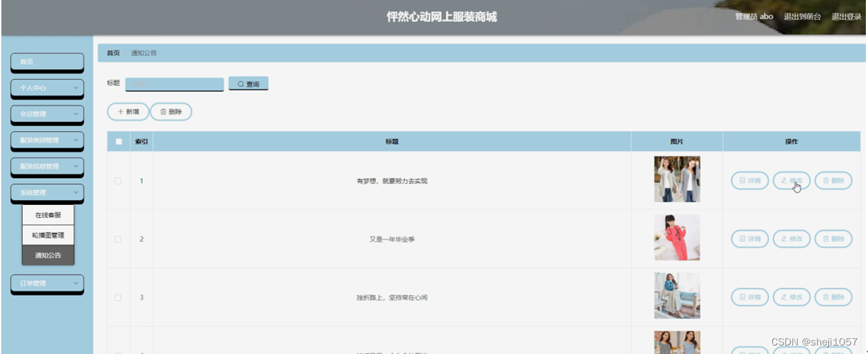Click 退出登录 in the header
Screen dimensions: 868x354
[846, 16]
